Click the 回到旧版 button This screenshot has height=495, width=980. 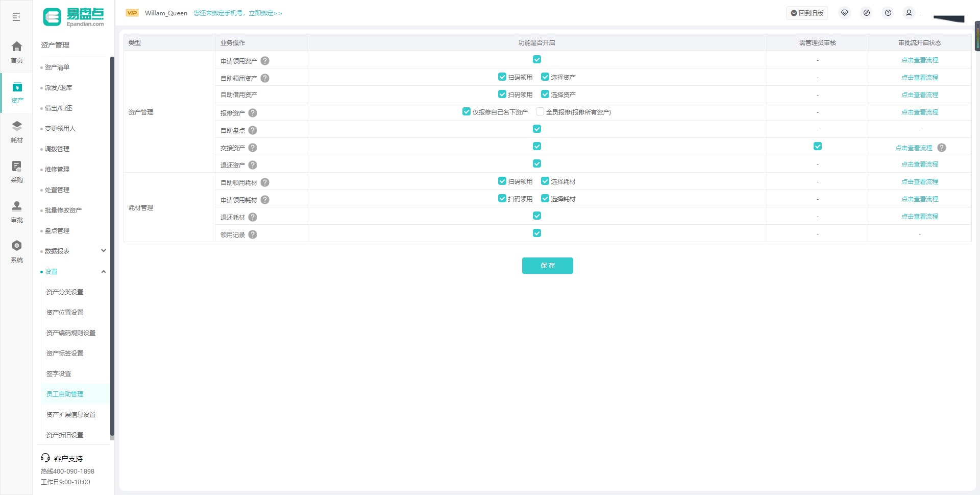tap(807, 13)
